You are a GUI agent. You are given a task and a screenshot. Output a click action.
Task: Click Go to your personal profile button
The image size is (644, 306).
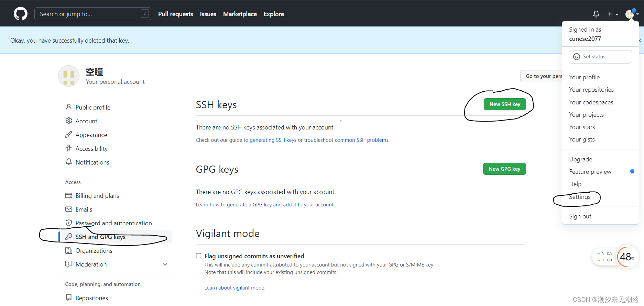click(x=542, y=76)
